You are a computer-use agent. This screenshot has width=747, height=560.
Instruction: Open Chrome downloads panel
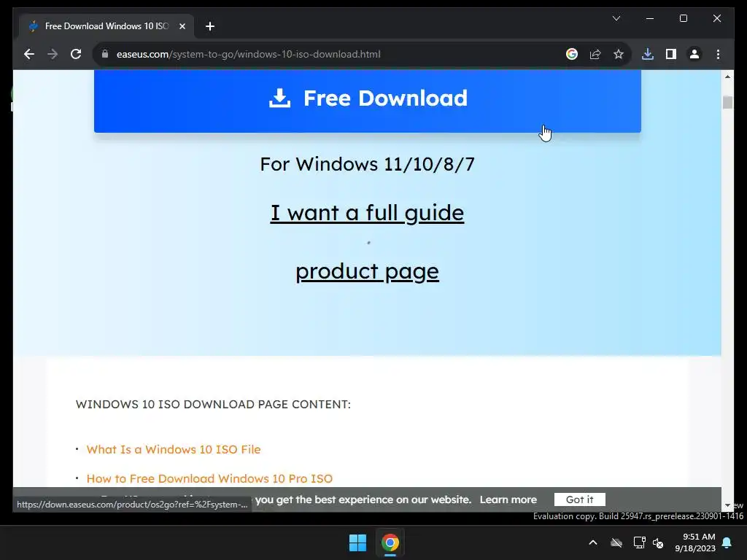click(648, 54)
